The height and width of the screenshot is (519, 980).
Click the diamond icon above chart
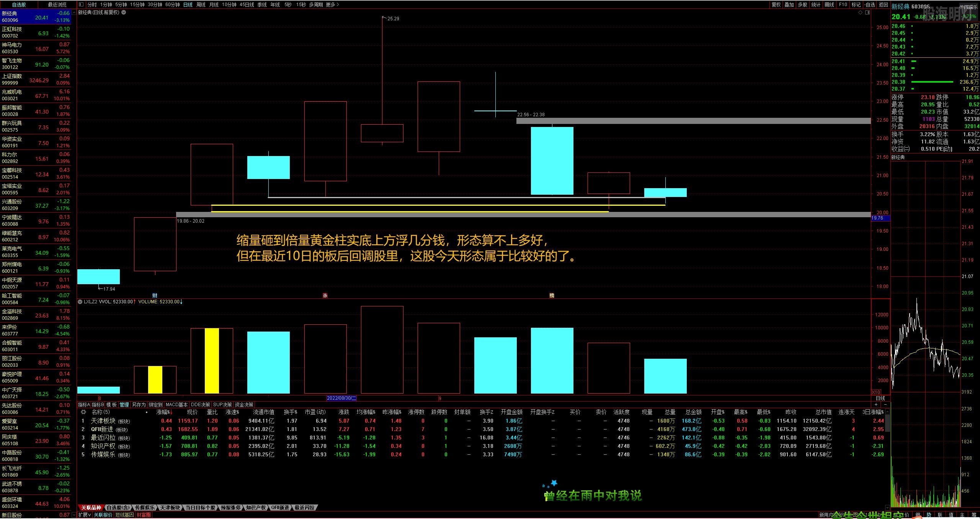861,13
